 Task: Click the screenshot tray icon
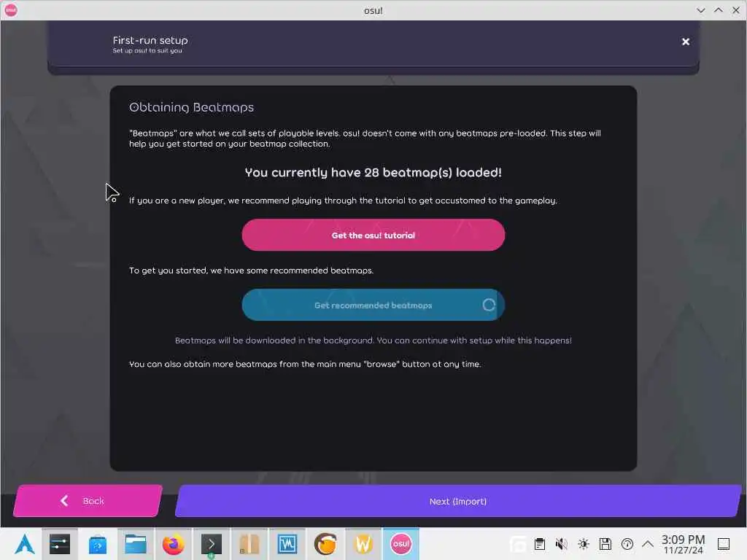[518, 544]
